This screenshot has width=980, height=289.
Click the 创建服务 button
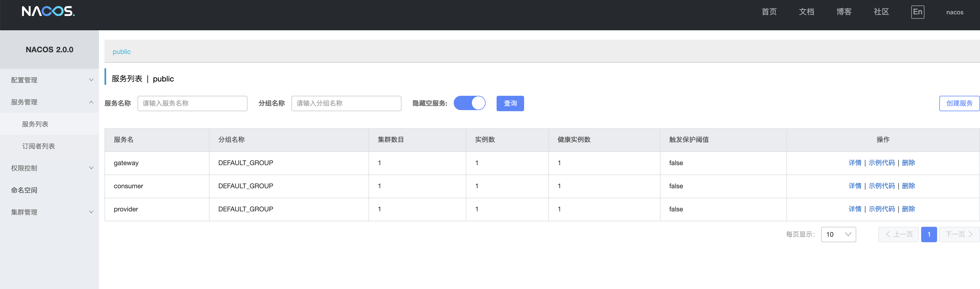click(959, 103)
